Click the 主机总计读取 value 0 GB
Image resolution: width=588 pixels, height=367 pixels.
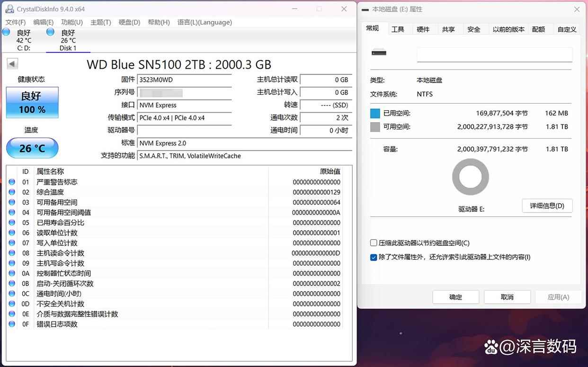pyautogui.click(x=326, y=80)
